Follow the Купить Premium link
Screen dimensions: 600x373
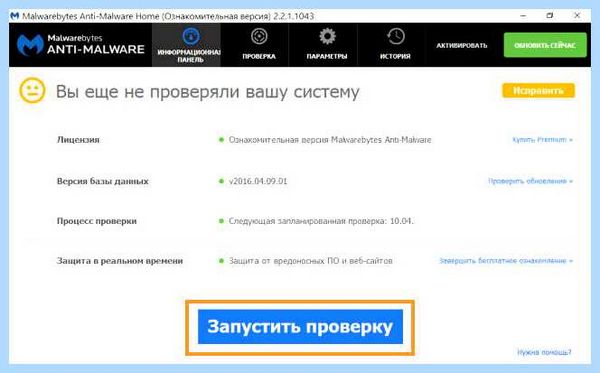point(542,140)
